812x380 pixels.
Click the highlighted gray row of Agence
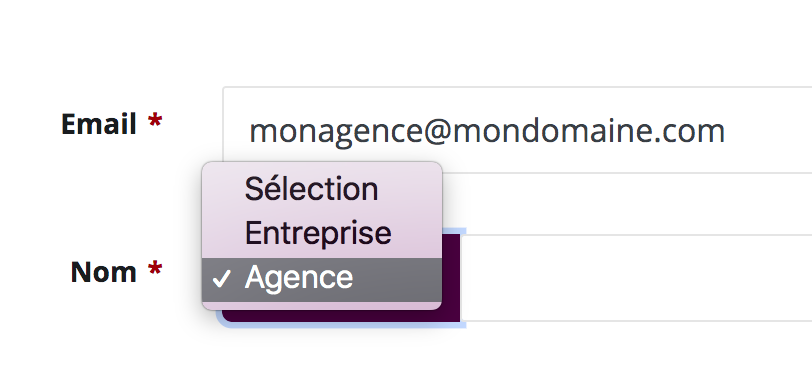tap(322, 280)
